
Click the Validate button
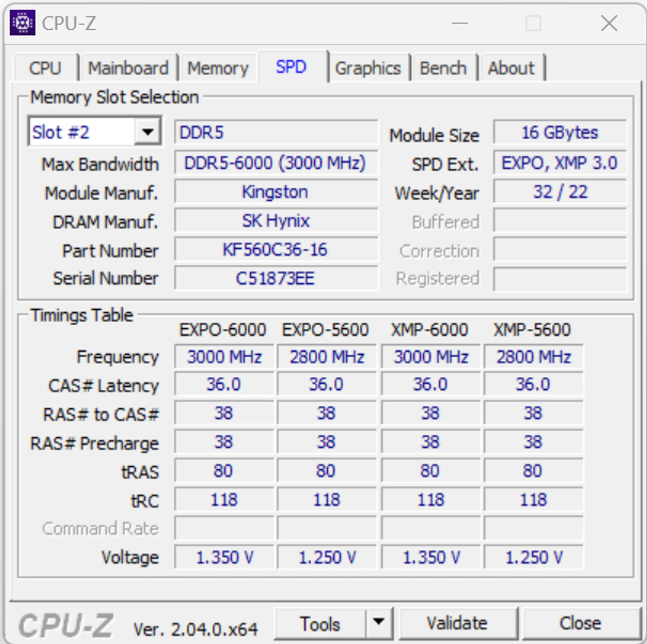pos(458,624)
